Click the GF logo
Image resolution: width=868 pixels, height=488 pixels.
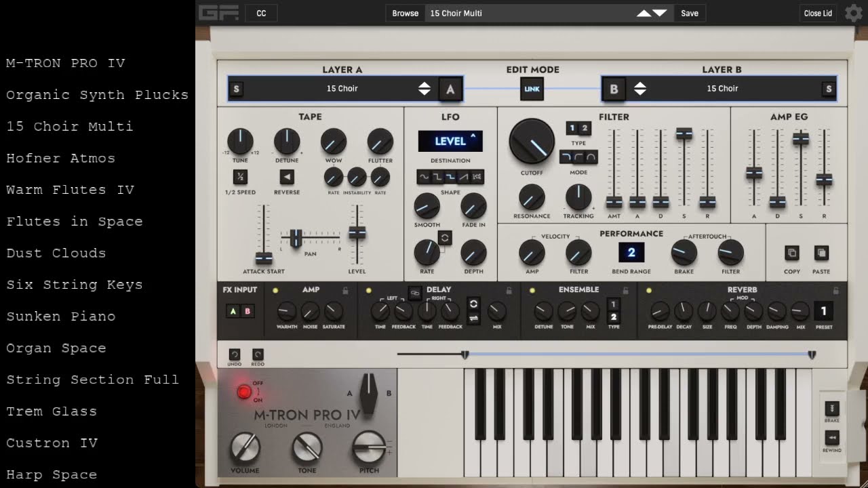[218, 13]
